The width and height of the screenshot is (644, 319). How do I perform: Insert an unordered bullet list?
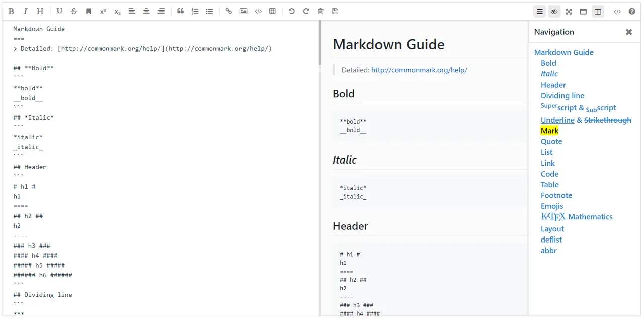tap(209, 11)
